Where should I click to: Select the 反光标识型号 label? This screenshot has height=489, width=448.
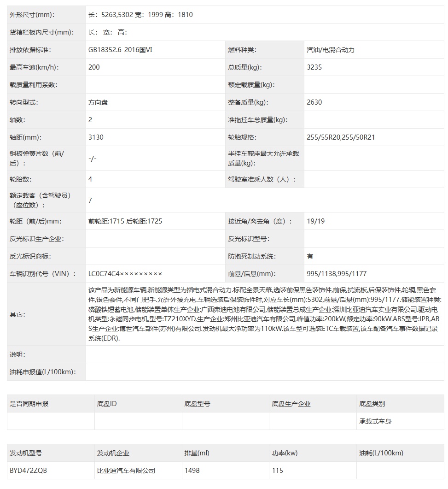point(249,239)
